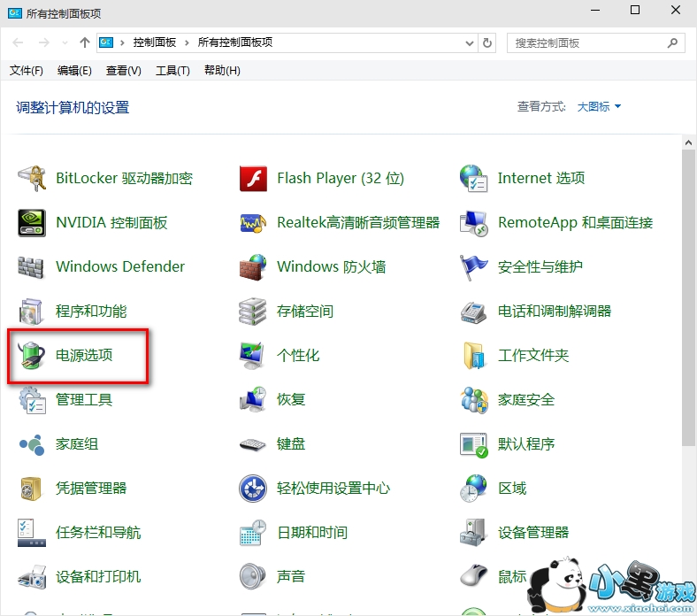The image size is (697, 616).
Task: Click the RemoteApp 和桌面连接 icon
Action: (x=474, y=223)
